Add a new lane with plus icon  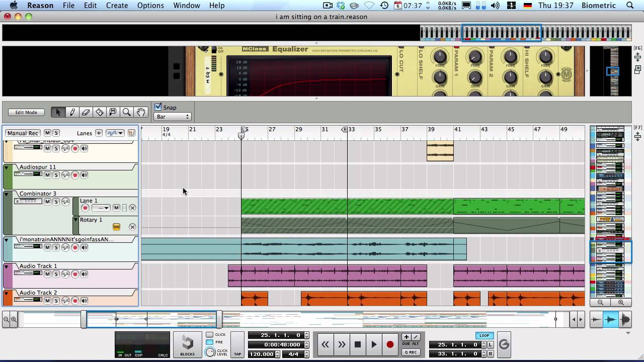(x=99, y=133)
